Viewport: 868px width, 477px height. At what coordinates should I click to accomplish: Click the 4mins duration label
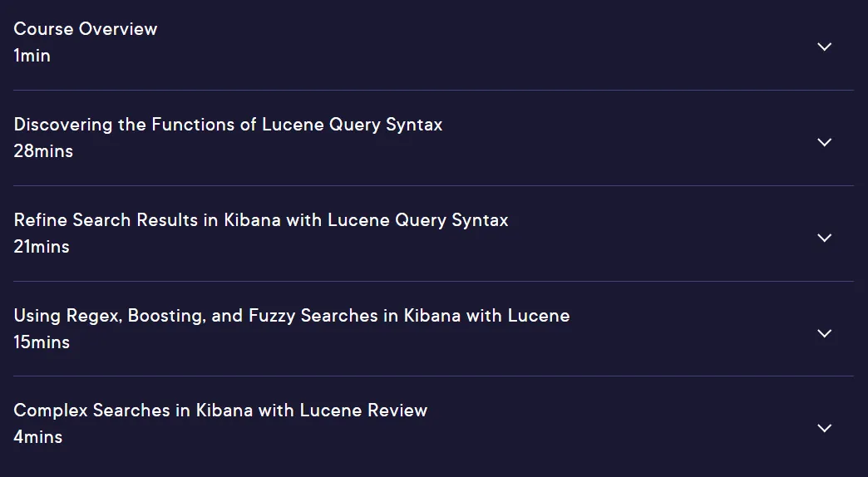(38, 437)
